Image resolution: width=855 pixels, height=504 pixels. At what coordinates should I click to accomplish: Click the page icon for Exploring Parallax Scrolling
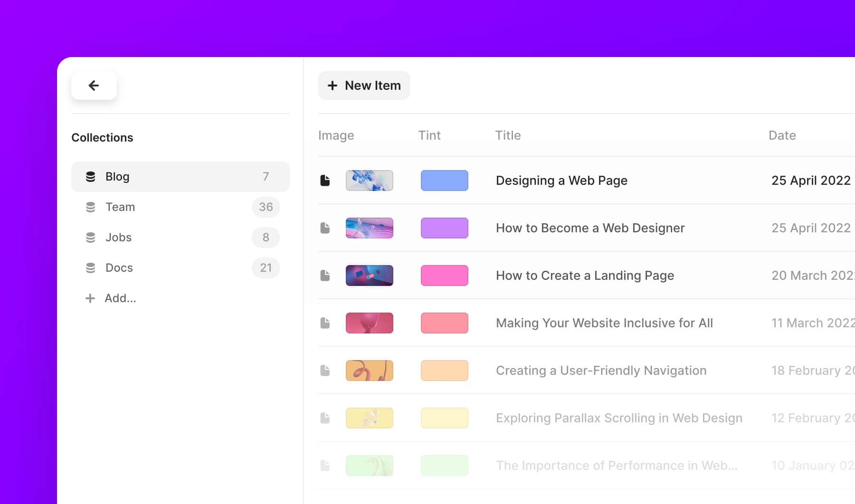pyautogui.click(x=325, y=418)
